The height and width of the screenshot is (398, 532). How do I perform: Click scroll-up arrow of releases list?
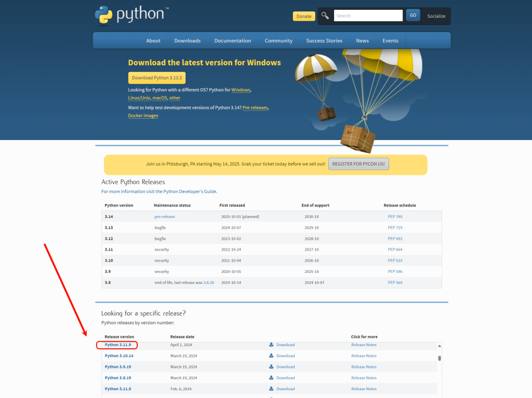pyautogui.click(x=440, y=346)
